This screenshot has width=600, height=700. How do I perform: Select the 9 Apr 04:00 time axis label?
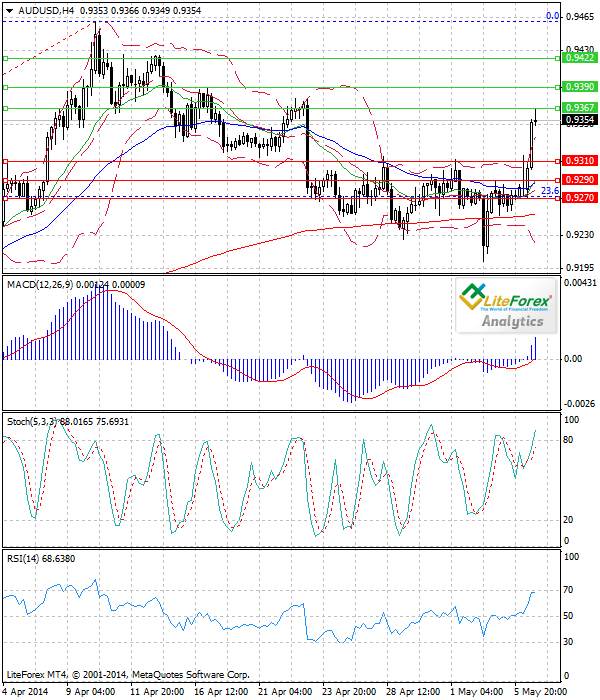click(x=93, y=691)
